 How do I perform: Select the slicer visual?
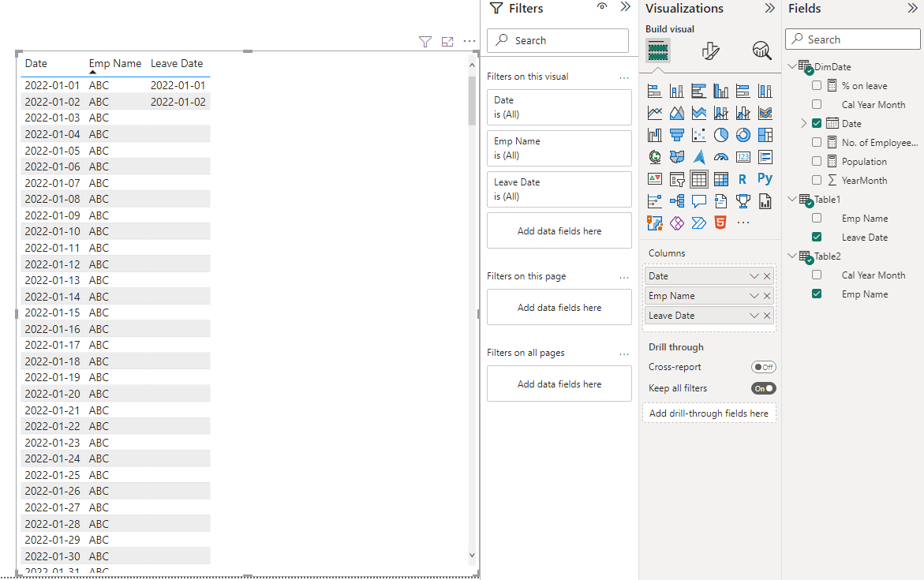(676, 179)
